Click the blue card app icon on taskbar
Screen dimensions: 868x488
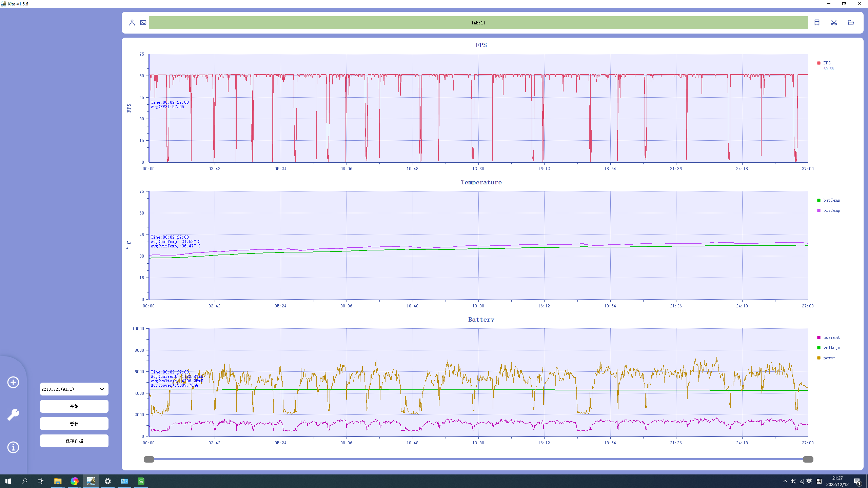(124, 481)
